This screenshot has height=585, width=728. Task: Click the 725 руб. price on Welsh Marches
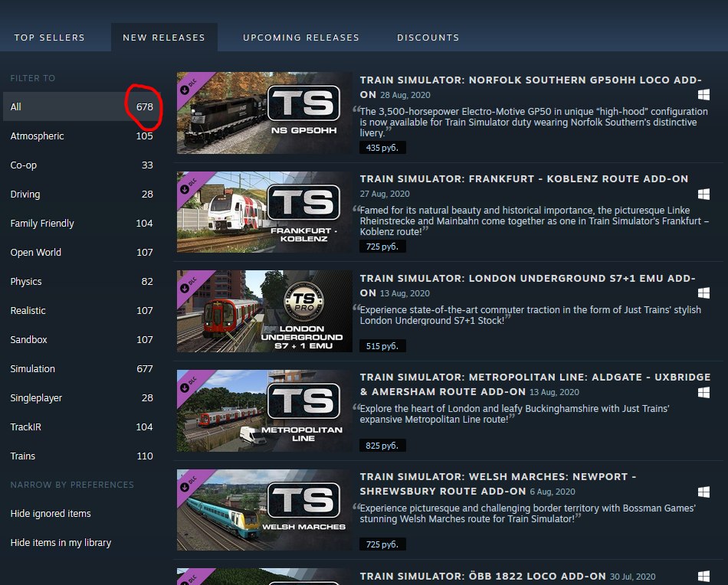pyautogui.click(x=382, y=544)
